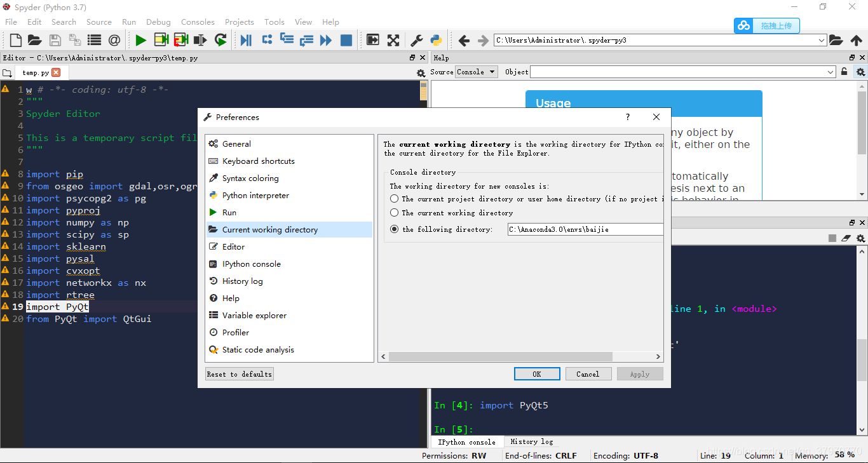Click Preferences horizontal scrollbar thumb
This screenshot has height=463, width=868.
[x=501, y=357]
